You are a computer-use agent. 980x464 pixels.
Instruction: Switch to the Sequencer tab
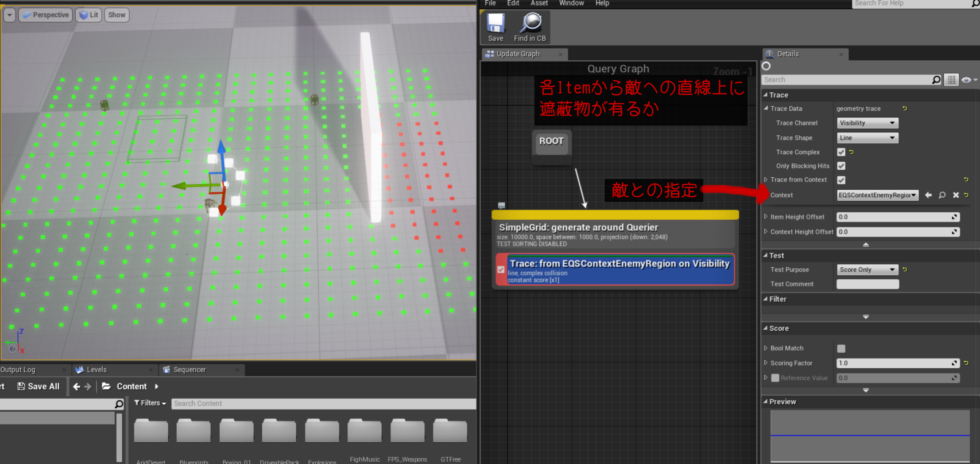point(189,370)
